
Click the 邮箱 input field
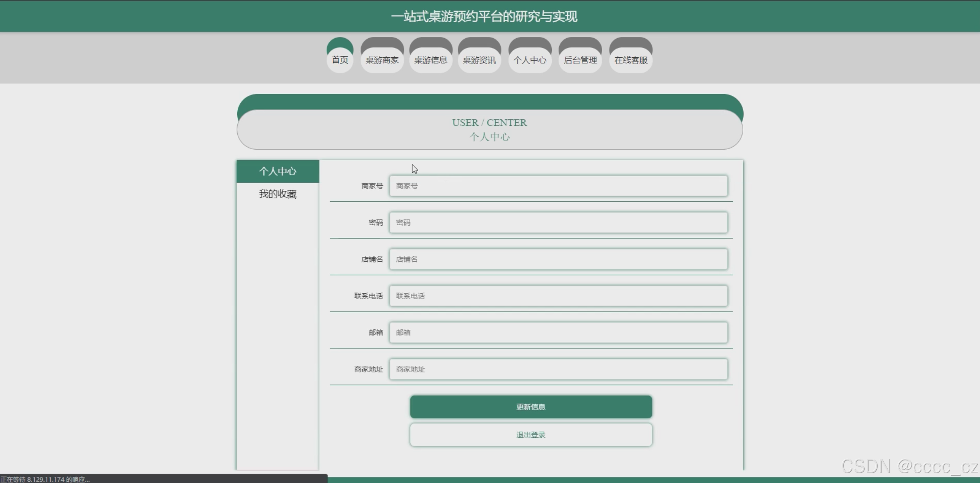point(558,332)
